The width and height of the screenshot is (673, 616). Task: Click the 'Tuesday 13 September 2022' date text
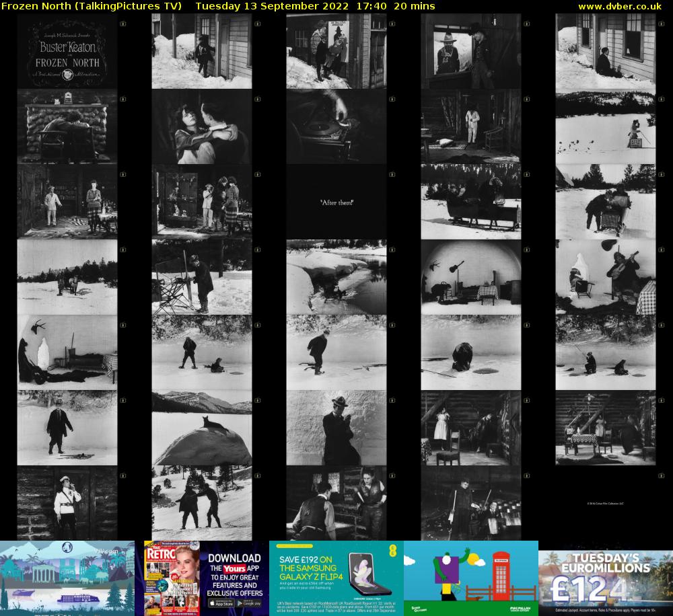pyautogui.click(x=272, y=6)
